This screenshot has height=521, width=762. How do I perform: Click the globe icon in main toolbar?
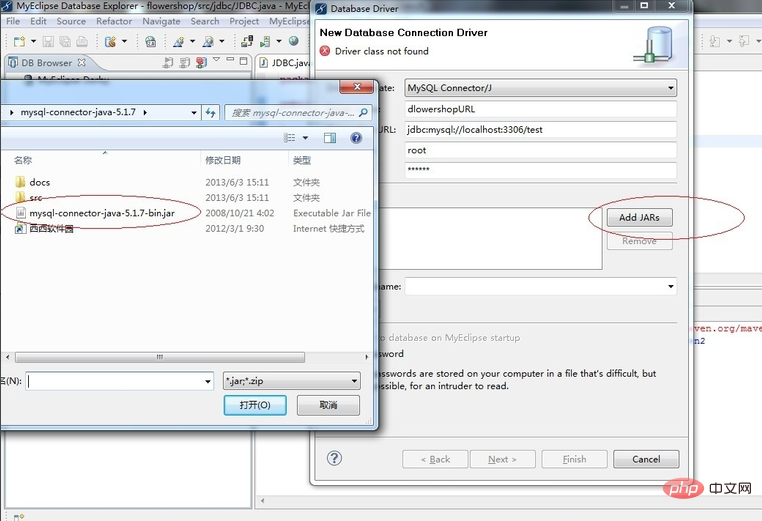point(294,41)
